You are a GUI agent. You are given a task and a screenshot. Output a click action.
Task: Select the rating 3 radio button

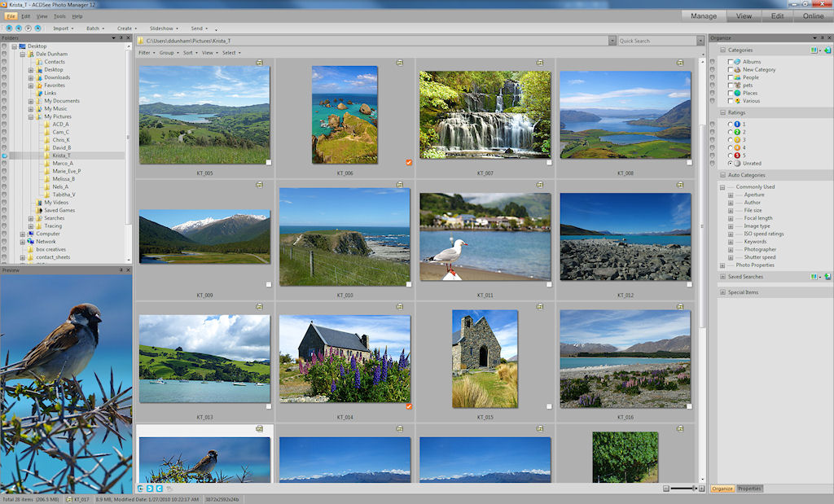pos(731,140)
